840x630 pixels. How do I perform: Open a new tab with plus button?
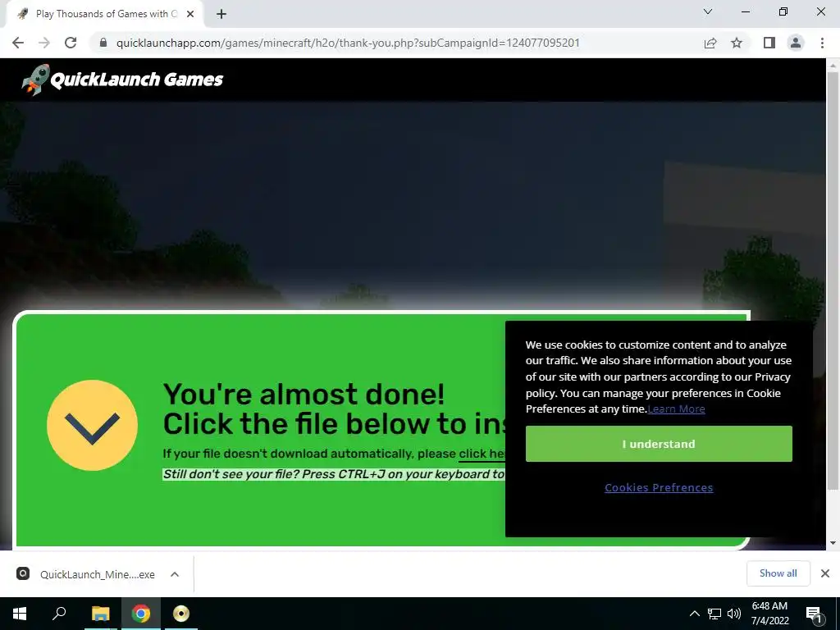[x=221, y=14]
